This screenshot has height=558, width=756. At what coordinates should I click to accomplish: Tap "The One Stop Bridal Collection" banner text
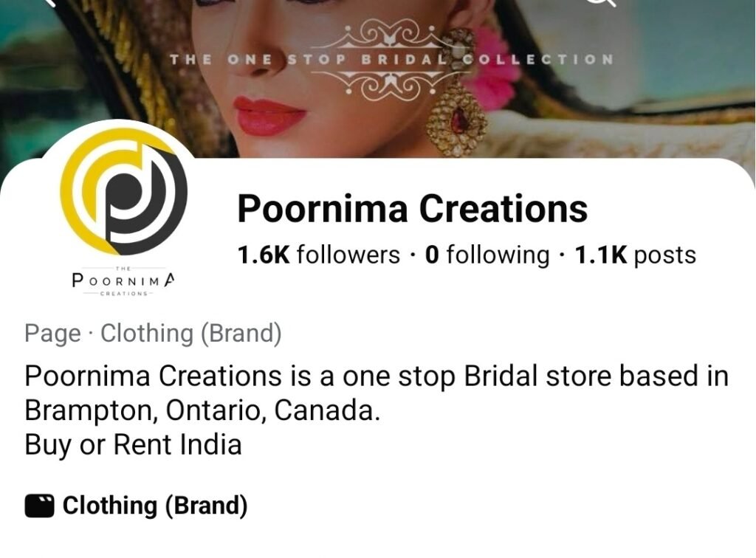[x=391, y=59]
